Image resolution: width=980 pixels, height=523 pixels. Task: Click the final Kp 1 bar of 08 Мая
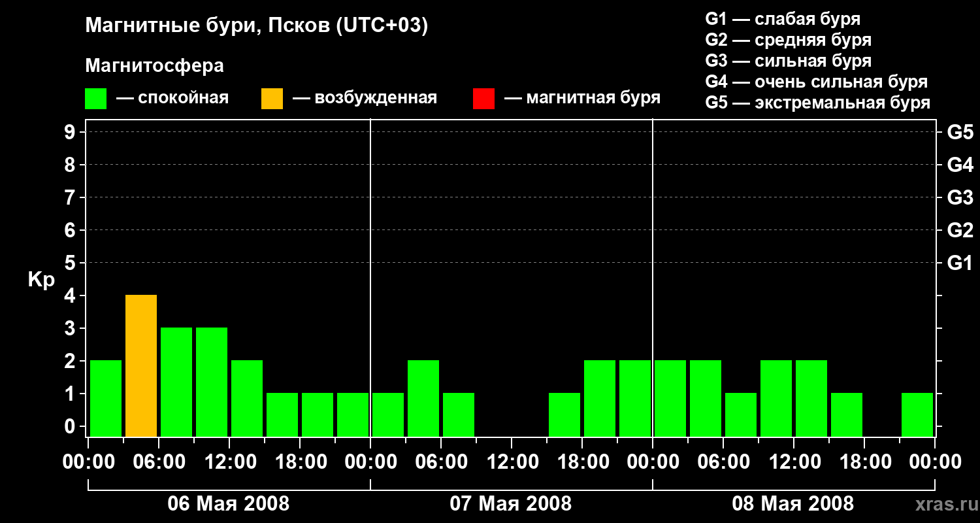[x=917, y=415]
